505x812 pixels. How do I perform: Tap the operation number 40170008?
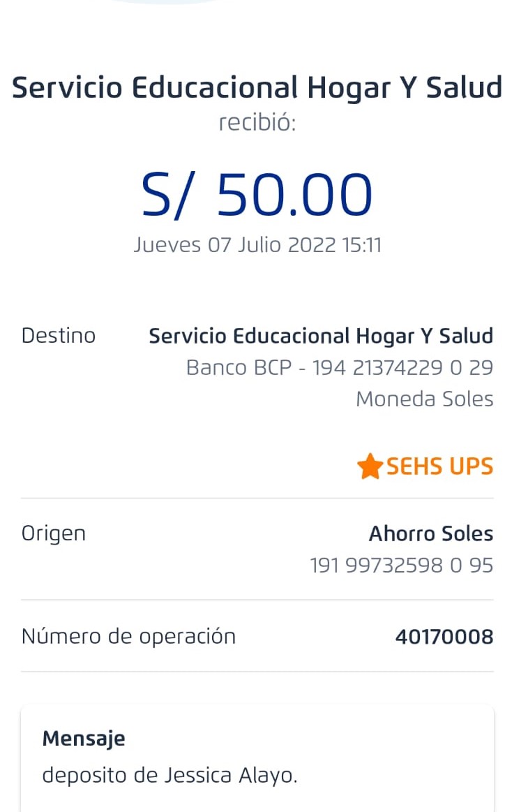(x=444, y=637)
